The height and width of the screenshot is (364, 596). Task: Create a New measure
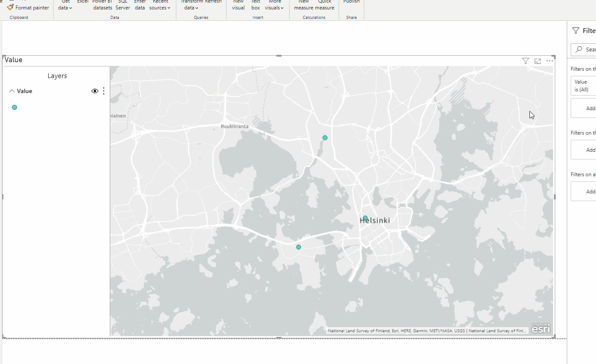coord(304,5)
